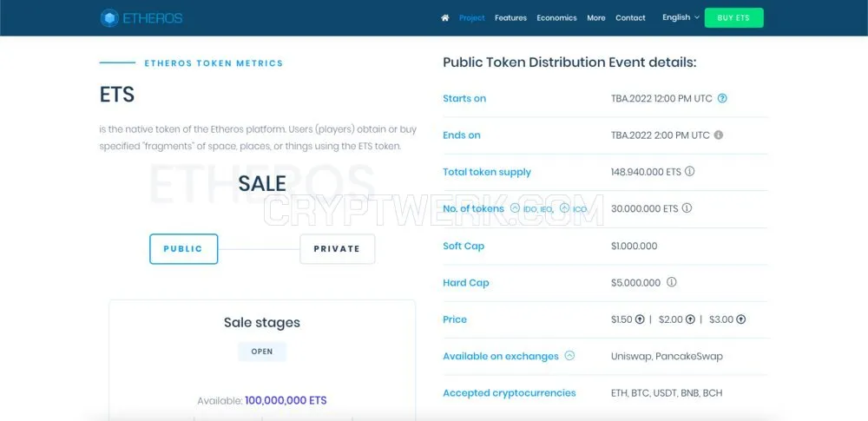Open the Contact link in navbar
This screenshot has width=868, height=421.
pos(630,17)
